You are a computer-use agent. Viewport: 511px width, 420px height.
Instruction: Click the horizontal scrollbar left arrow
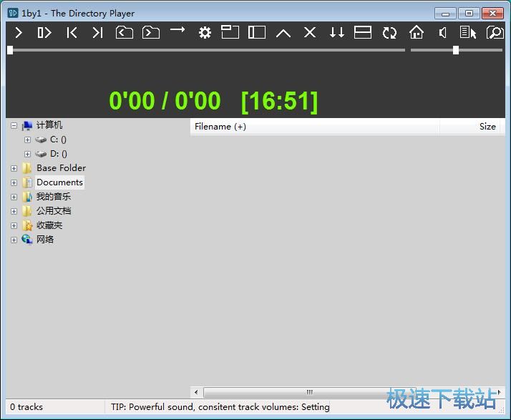pos(196,392)
